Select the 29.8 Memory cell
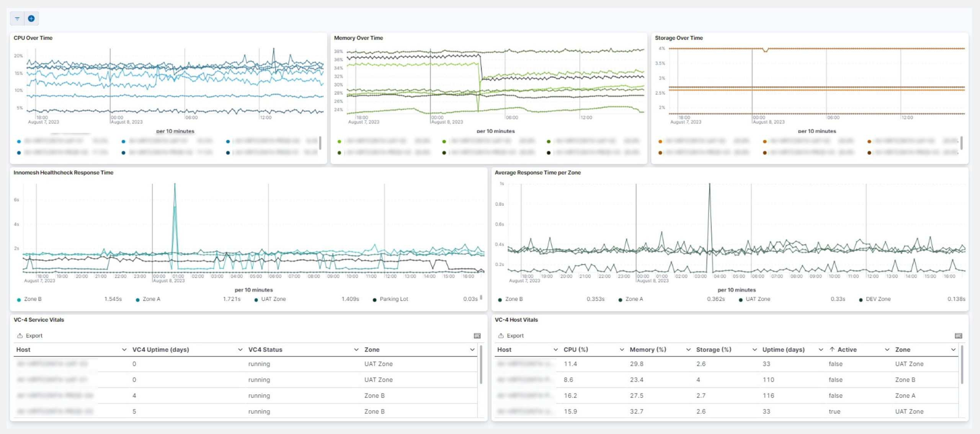Screen dimensions: 980x434 click(637, 364)
